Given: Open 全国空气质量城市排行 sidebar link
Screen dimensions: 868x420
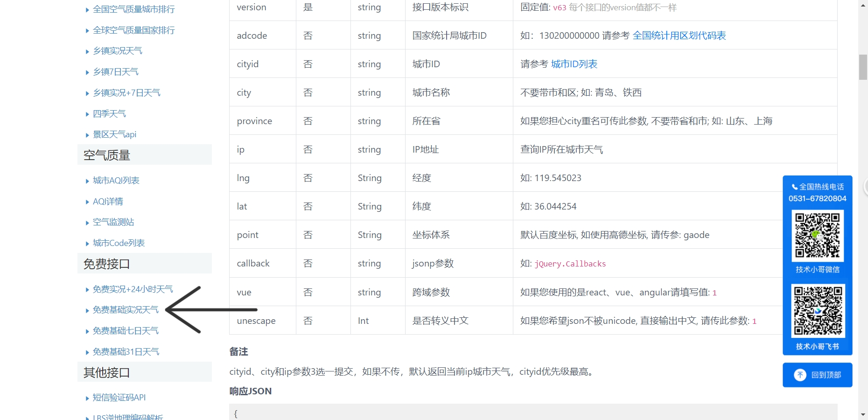Looking at the screenshot, I should pos(133,9).
